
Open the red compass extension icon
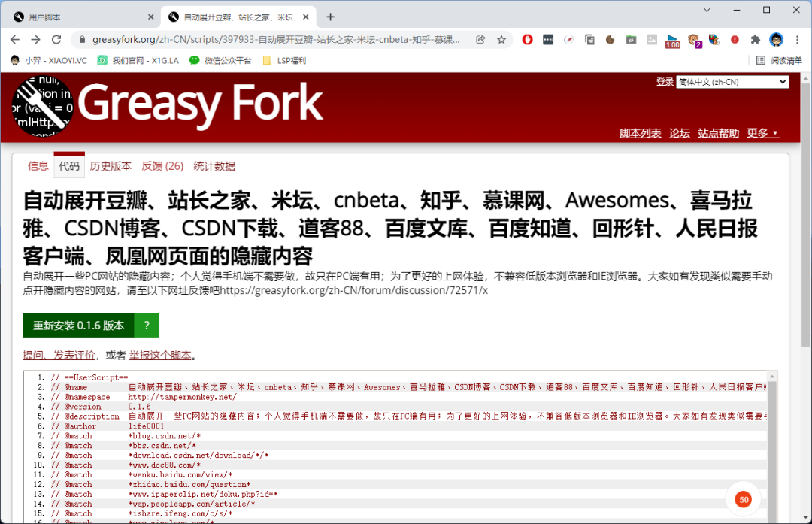click(x=568, y=39)
